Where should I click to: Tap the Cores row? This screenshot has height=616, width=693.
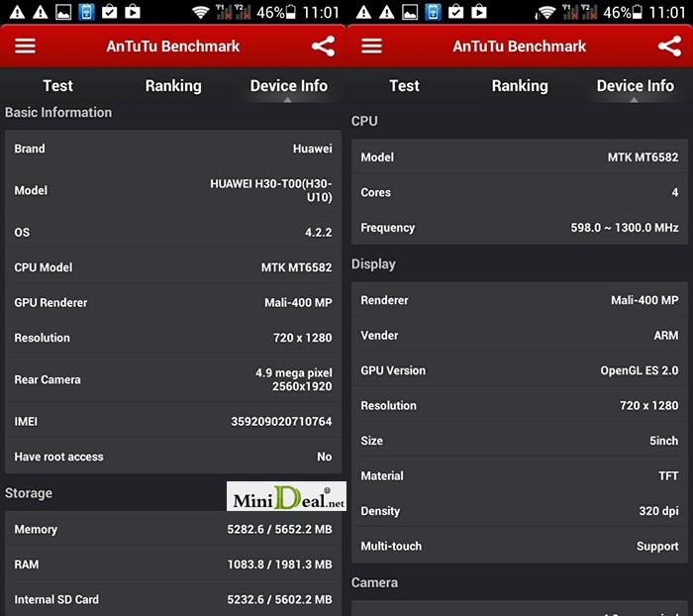(x=520, y=192)
